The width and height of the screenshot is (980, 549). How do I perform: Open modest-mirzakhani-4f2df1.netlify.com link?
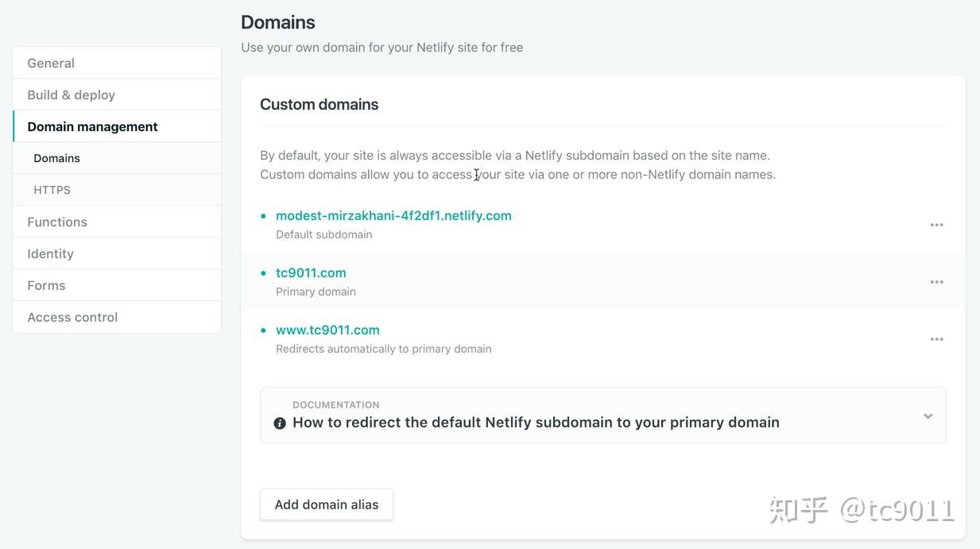[x=393, y=215]
